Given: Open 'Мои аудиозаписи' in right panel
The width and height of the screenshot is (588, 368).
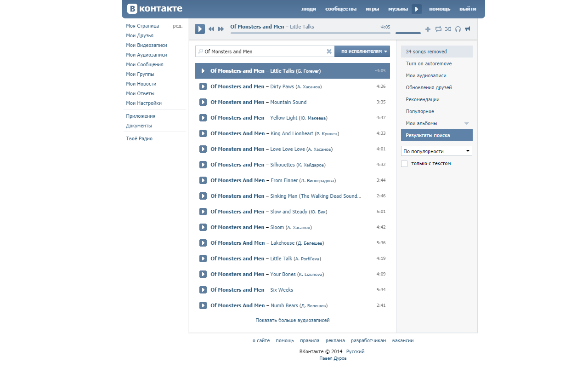Looking at the screenshot, I should click(x=426, y=75).
